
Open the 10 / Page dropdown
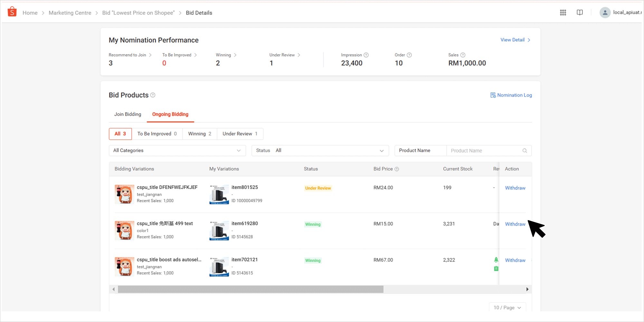coord(507,308)
